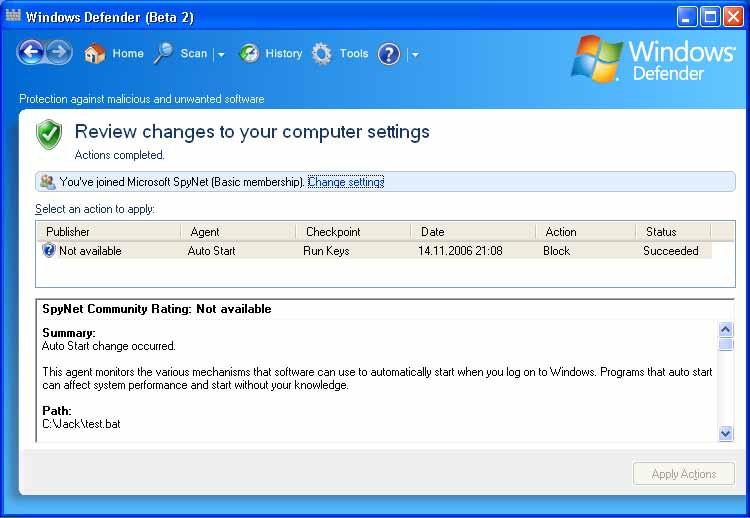Close the Windows Defender window
This screenshot has height=518, width=750.
(733, 17)
